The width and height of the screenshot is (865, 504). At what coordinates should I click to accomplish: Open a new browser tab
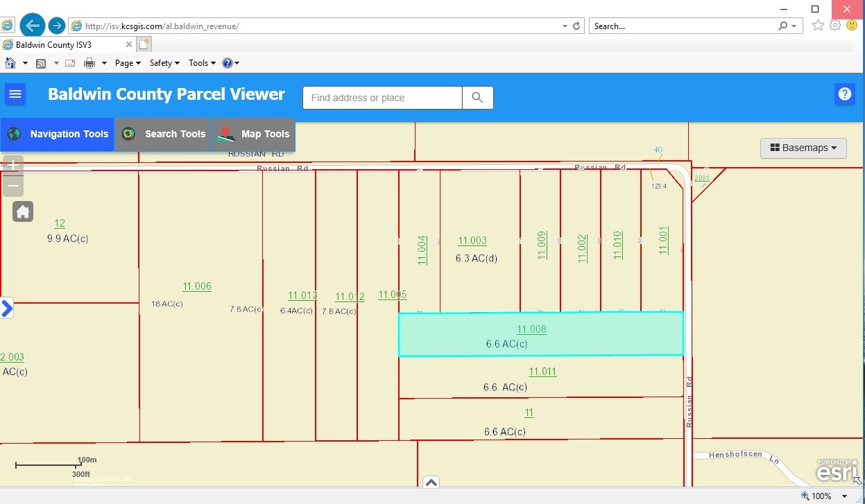click(144, 45)
